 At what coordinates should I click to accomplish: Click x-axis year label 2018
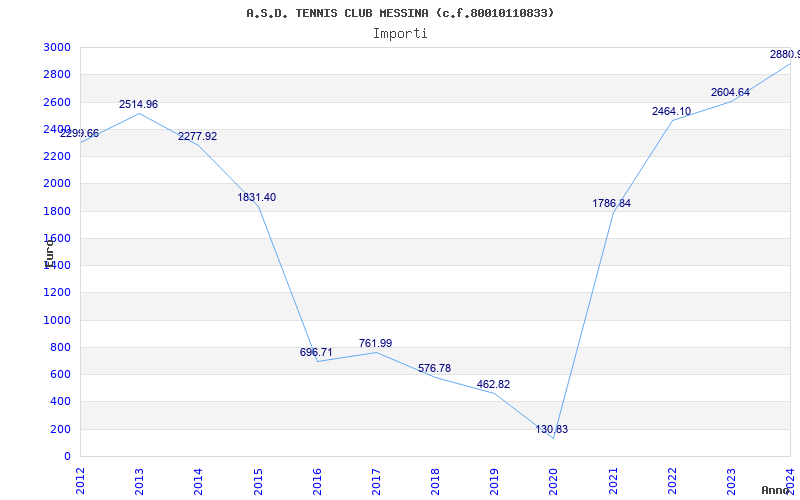coord(435,481)
